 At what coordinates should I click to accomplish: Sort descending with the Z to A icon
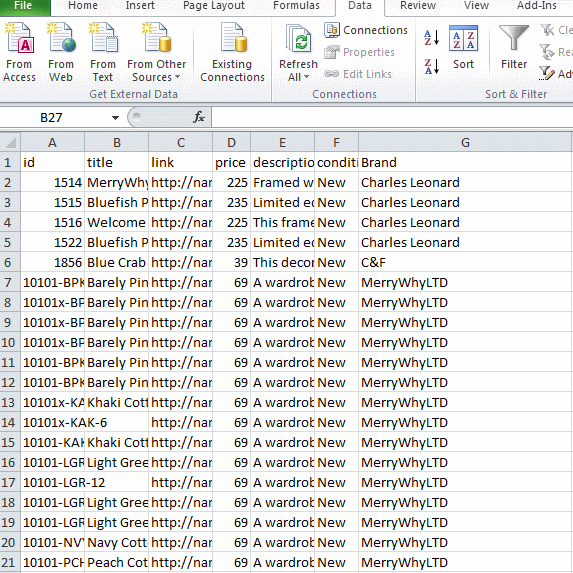click(432, 67)
